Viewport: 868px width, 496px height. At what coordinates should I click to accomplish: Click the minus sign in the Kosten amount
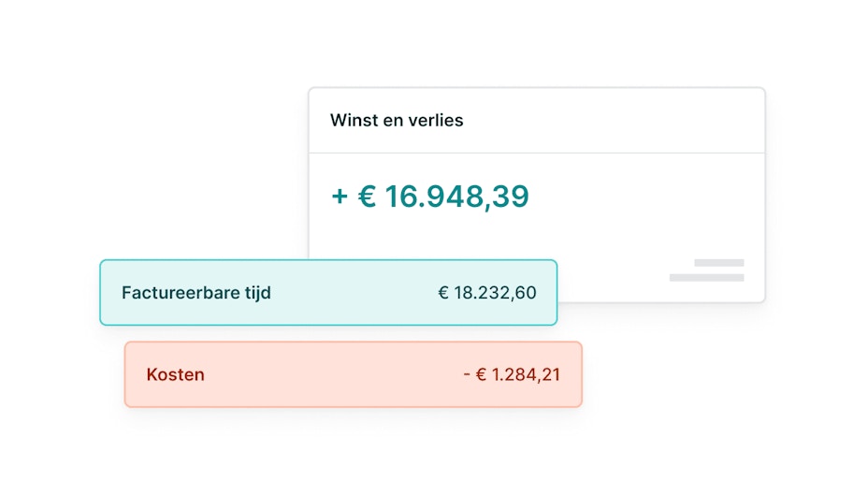tap(466, 375)
